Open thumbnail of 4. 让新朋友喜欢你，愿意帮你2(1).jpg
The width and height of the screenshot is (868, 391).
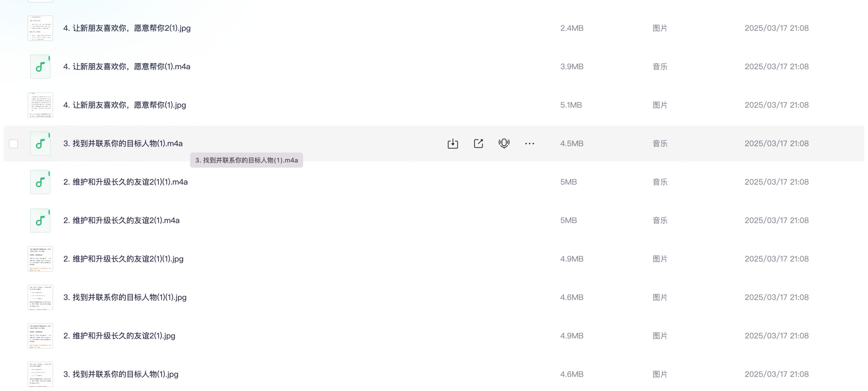pyautogui.click(x=40, y=28)
